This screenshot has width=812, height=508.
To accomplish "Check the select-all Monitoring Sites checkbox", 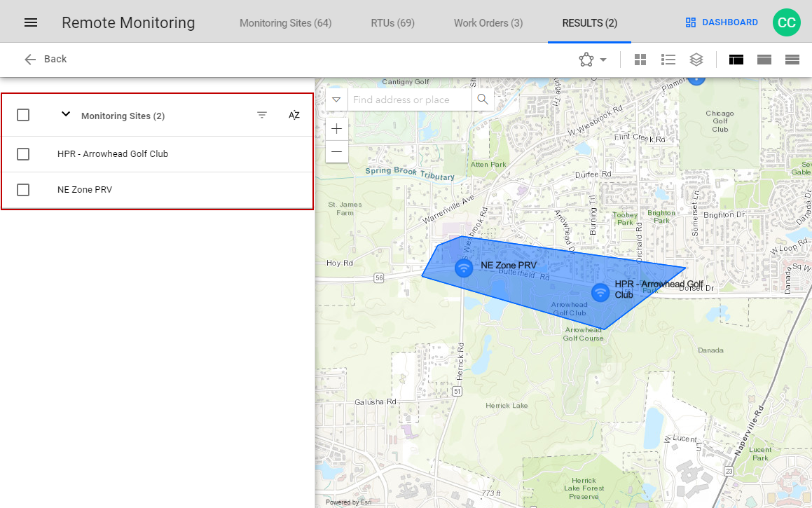I will [23, 115].
